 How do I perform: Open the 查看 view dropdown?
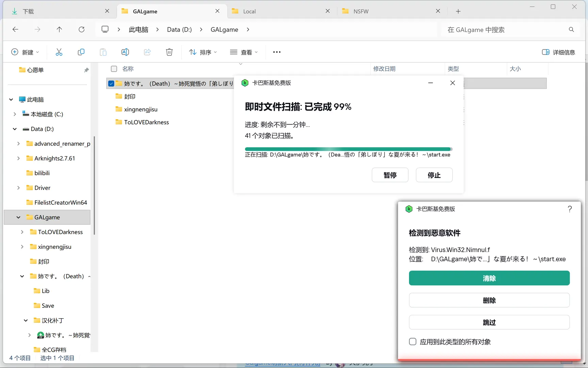[244, 52]
